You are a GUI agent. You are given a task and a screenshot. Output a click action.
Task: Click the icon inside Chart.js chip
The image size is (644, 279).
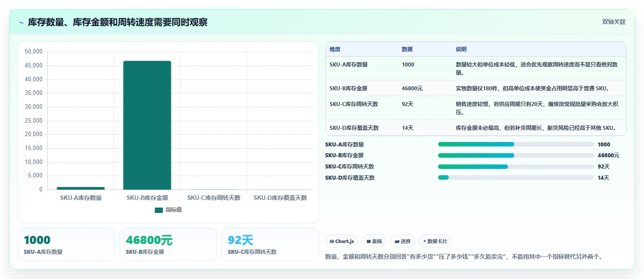[332, 242]
